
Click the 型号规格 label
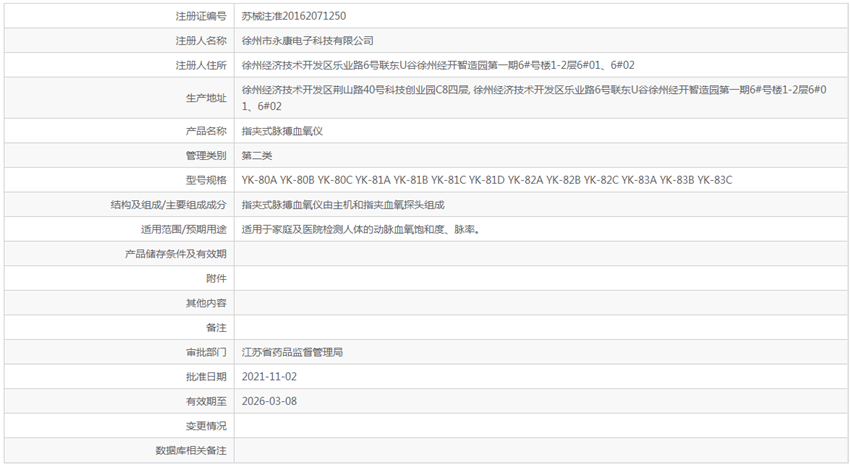coord(206,180)
